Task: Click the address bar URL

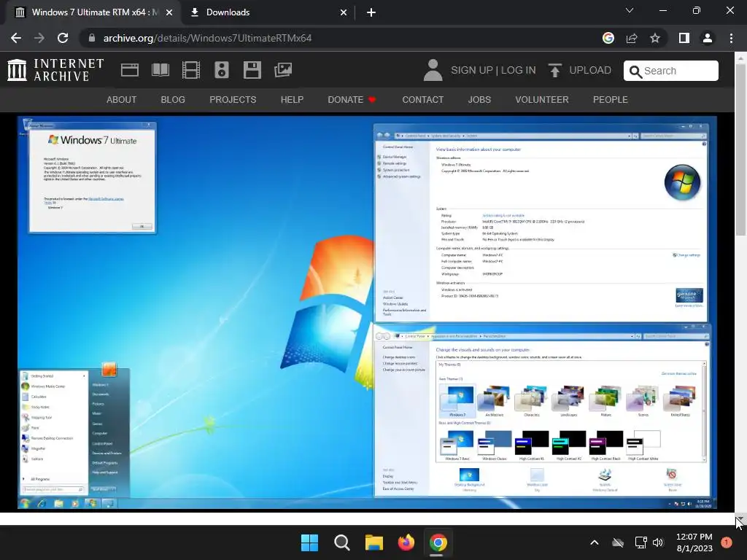Action: (x=207, y=38)
